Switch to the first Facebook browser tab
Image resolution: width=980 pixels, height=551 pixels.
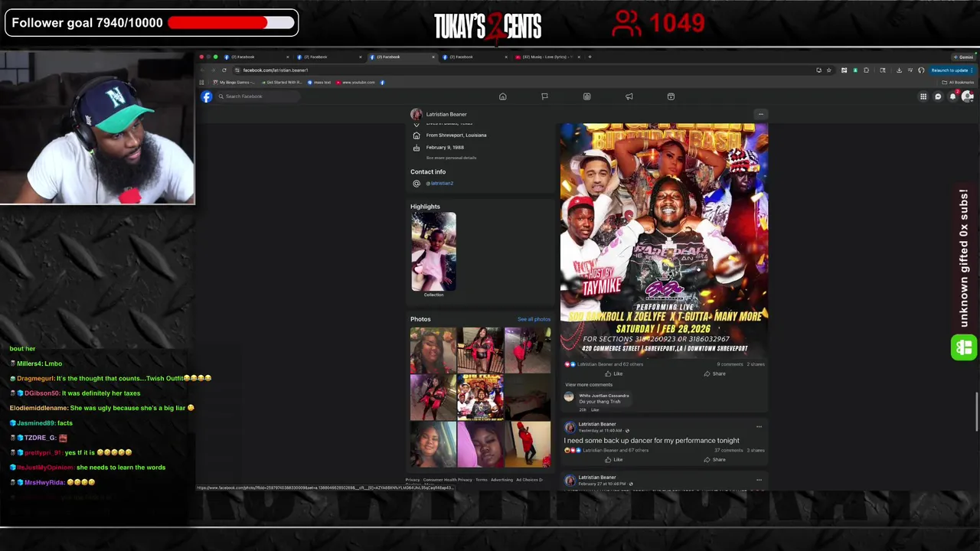click(x=256, y=57)
